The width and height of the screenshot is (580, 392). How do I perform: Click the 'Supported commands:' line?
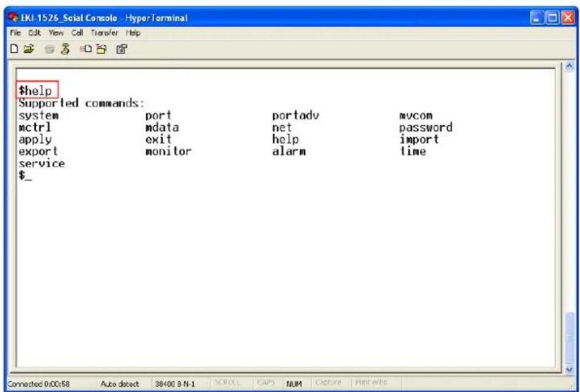pyautogui.click(x=81, y=103)
